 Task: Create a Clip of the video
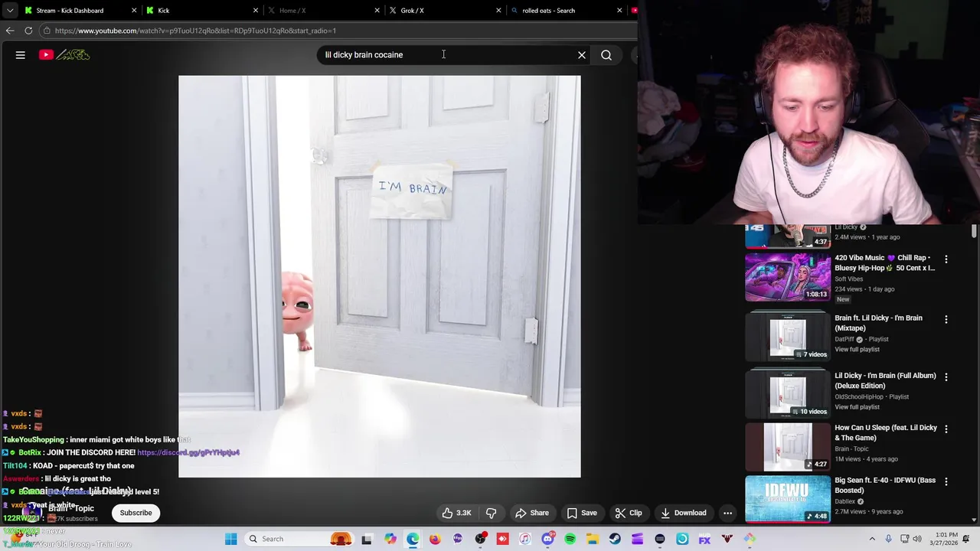(629, 513)
